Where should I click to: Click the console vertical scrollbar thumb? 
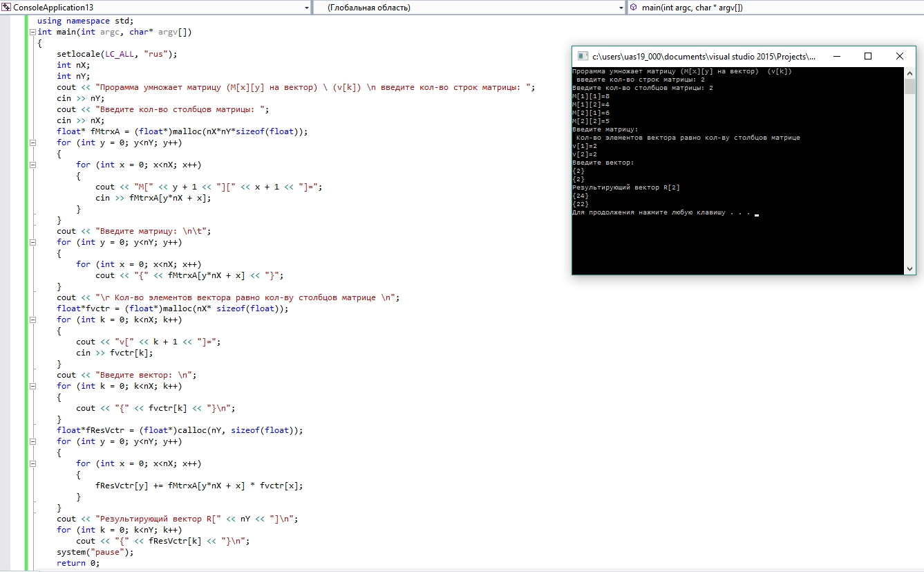click(x=910, y=86)
